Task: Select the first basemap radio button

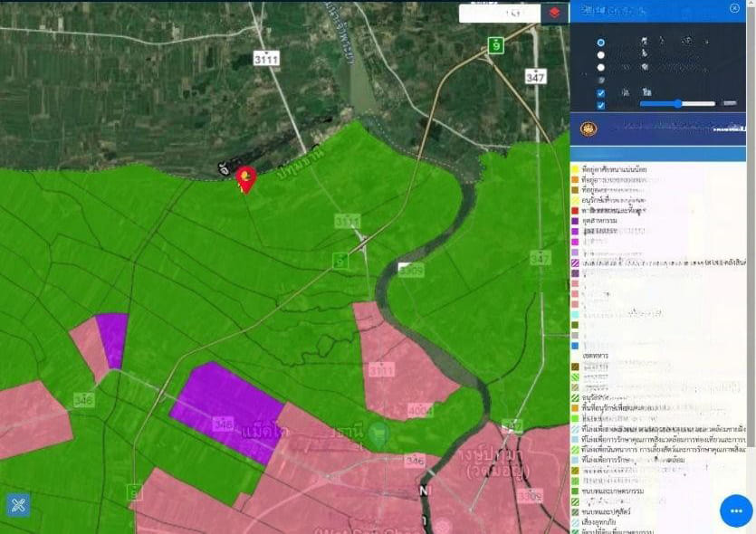Action: (601, 43)
